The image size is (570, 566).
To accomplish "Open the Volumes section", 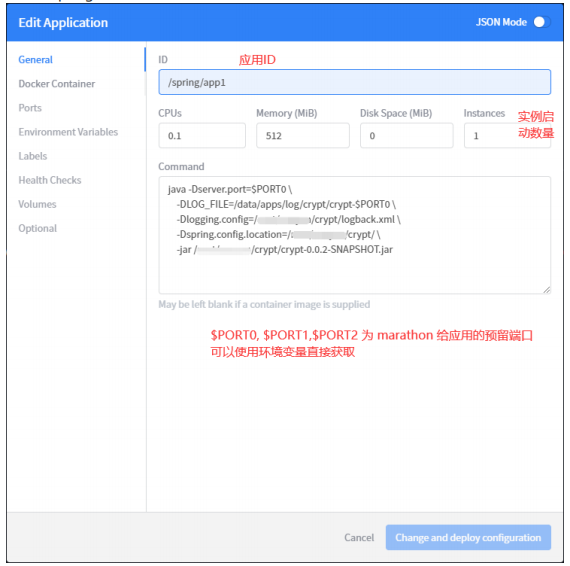I will click(37, 204).
